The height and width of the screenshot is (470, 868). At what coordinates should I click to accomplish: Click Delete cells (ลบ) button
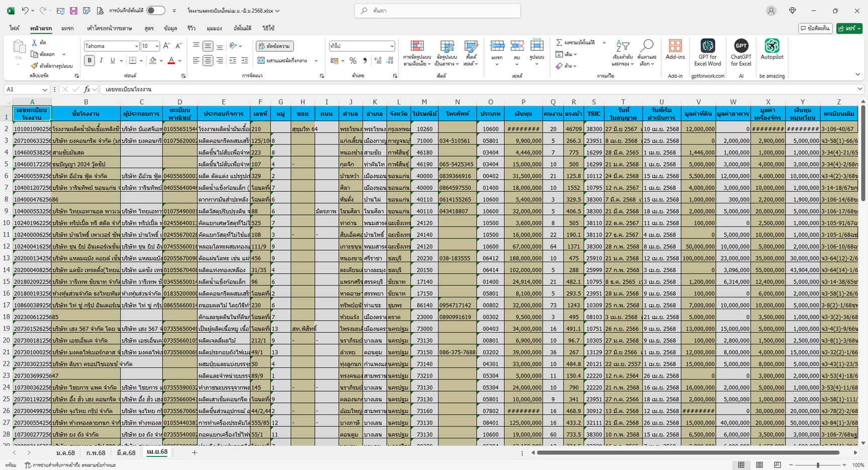point(517,53)
